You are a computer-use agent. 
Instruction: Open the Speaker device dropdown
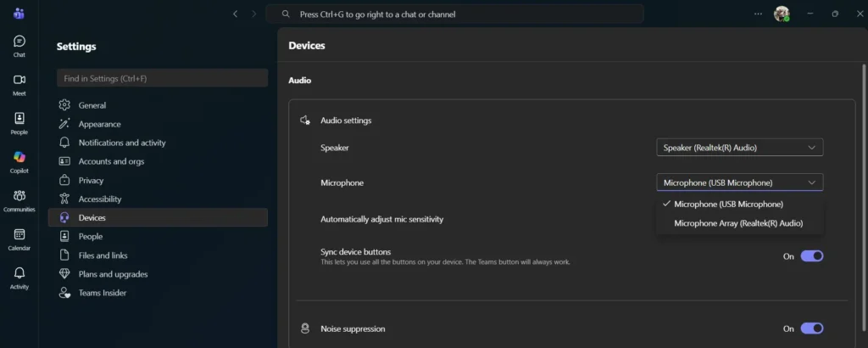click(x=739, y=148)
